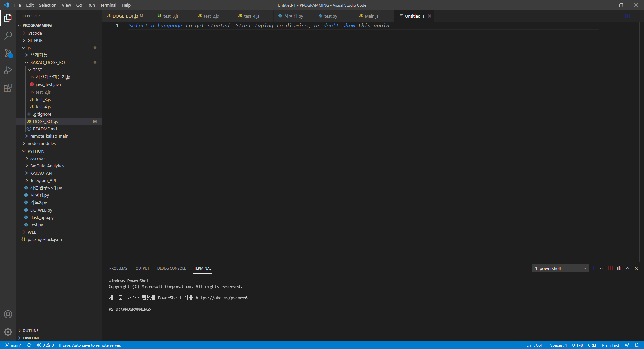Viewport: 644px width, 349px height.
Task: Click the Ln 1, Col 1 position
Action: click(x=535, y=345)
